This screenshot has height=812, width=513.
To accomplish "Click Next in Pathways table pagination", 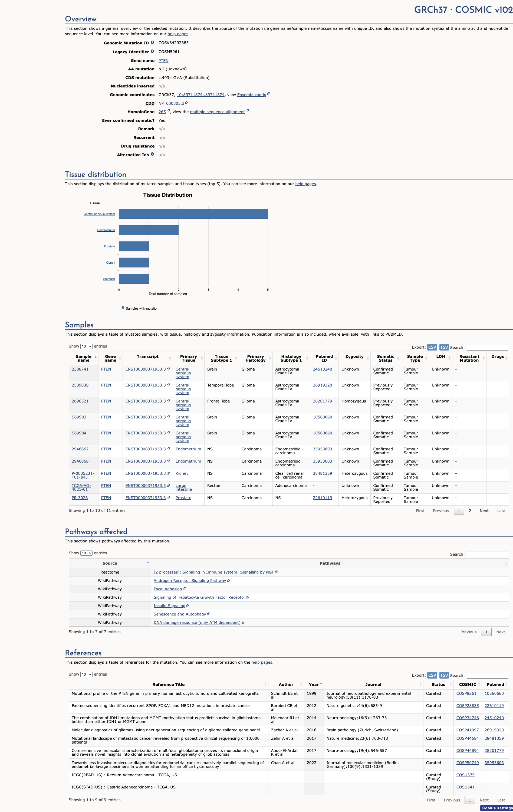I will coord(501,632).
